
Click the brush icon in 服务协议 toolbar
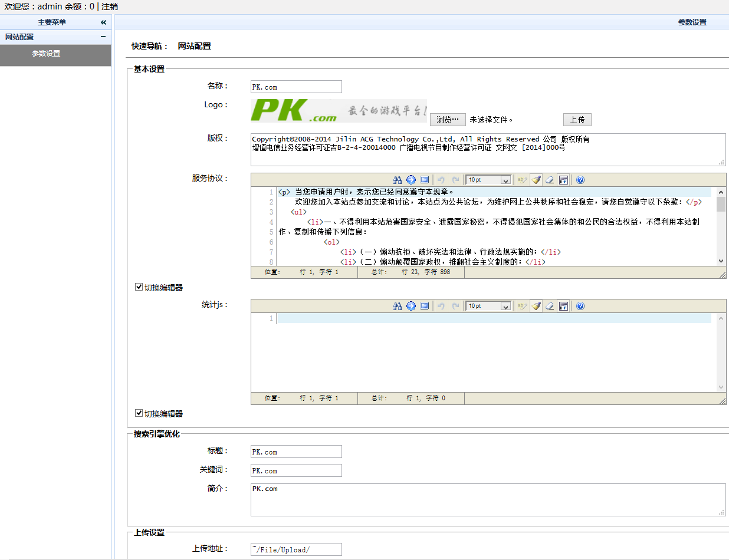pyautogui.click(x=536, y=180)
